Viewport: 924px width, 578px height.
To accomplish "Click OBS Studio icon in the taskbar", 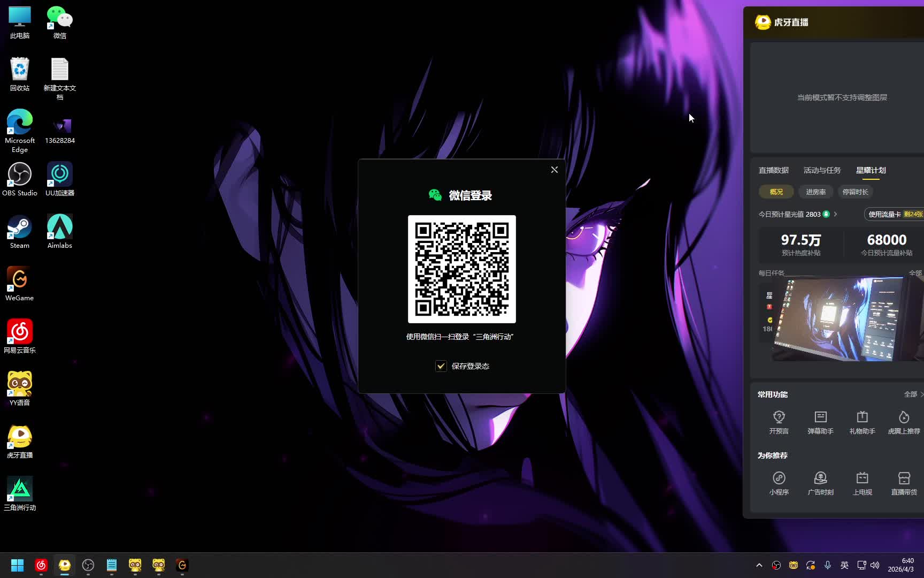I will click(x=88, y=565).
